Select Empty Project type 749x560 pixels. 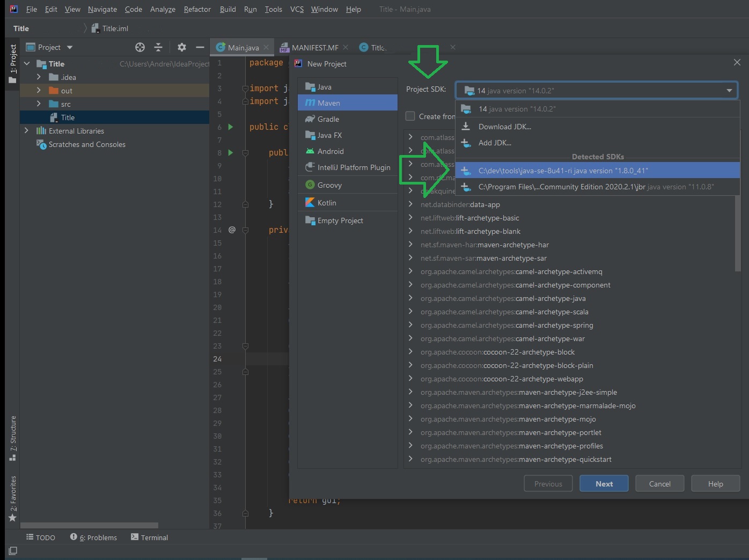click(348, 220)
